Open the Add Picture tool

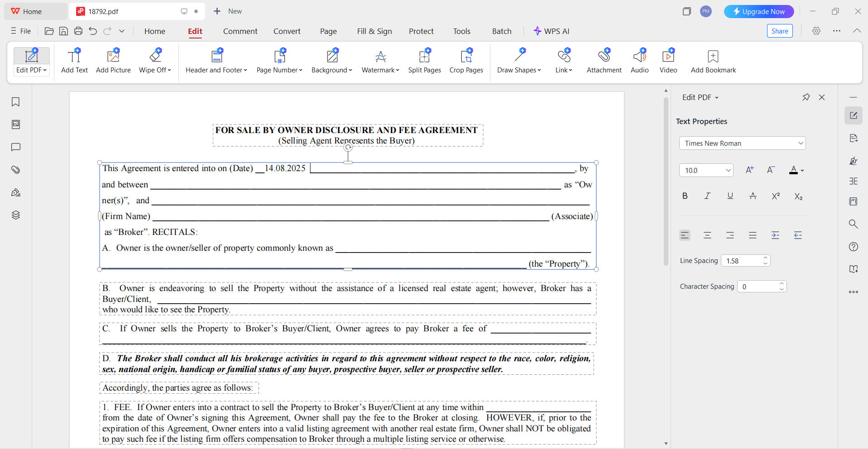tap(113, 60)
